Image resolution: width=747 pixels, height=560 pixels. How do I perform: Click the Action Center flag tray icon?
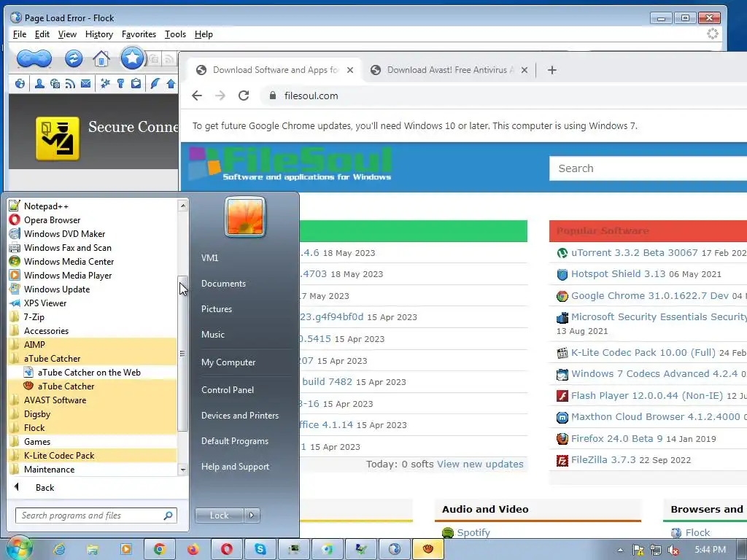click(638, 550)
